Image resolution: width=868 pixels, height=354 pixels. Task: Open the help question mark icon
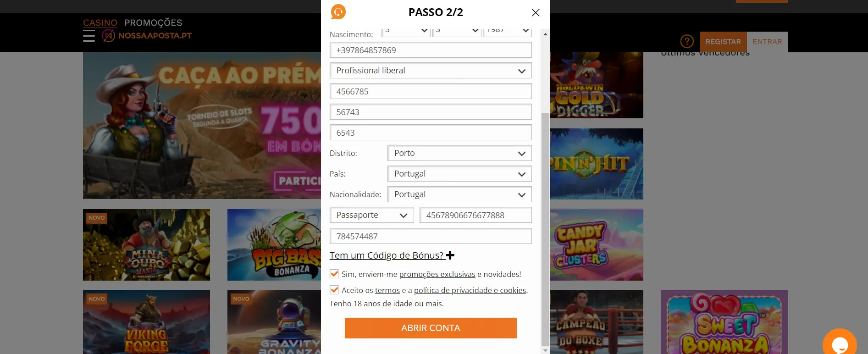pyautogui.click(x=686, y=42)
